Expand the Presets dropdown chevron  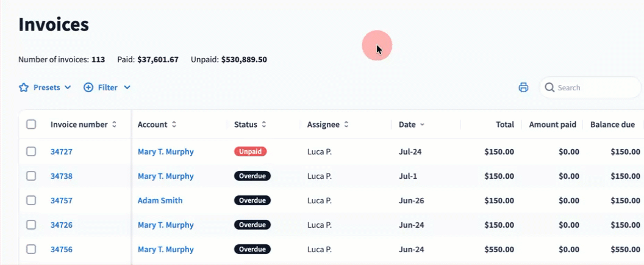pos(68,88)
